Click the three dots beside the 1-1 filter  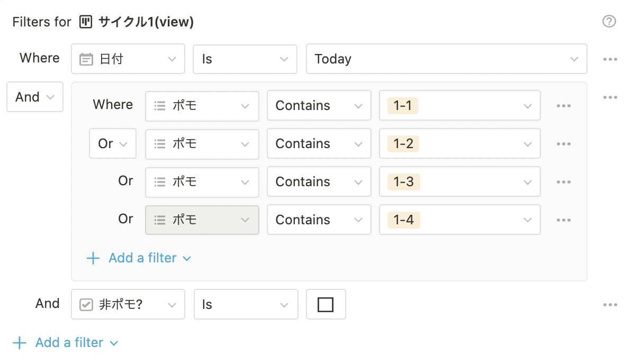(x=563, y=106)
